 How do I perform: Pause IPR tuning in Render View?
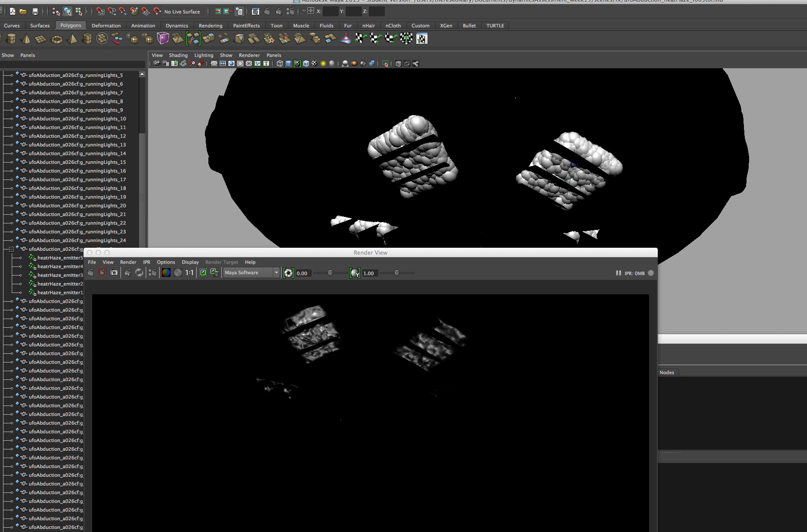coord(618,273)
